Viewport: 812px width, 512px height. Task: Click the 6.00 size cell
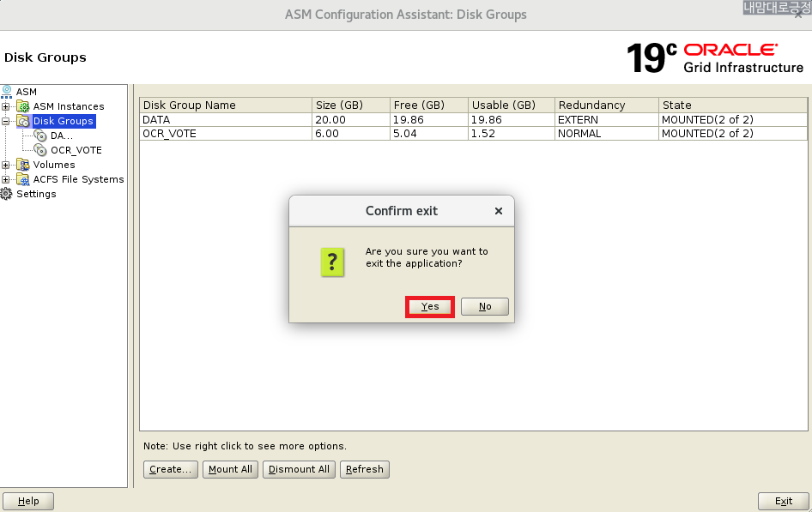pos(351,134)
